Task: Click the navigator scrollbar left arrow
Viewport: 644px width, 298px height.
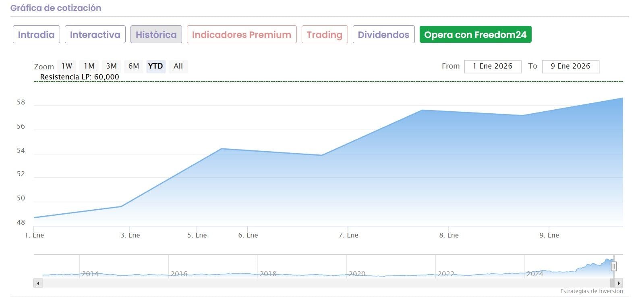Action: click(38, 283)
